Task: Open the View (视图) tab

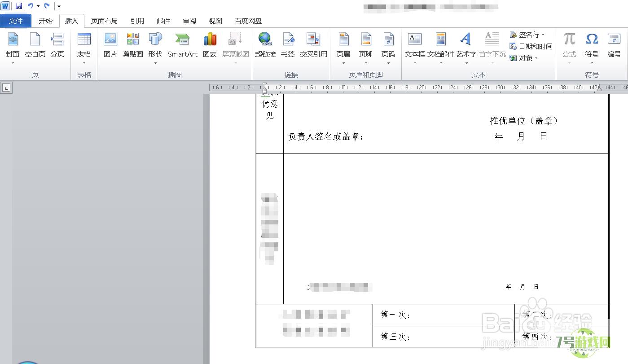Action: pyautogui.click(x=215, y=21)
